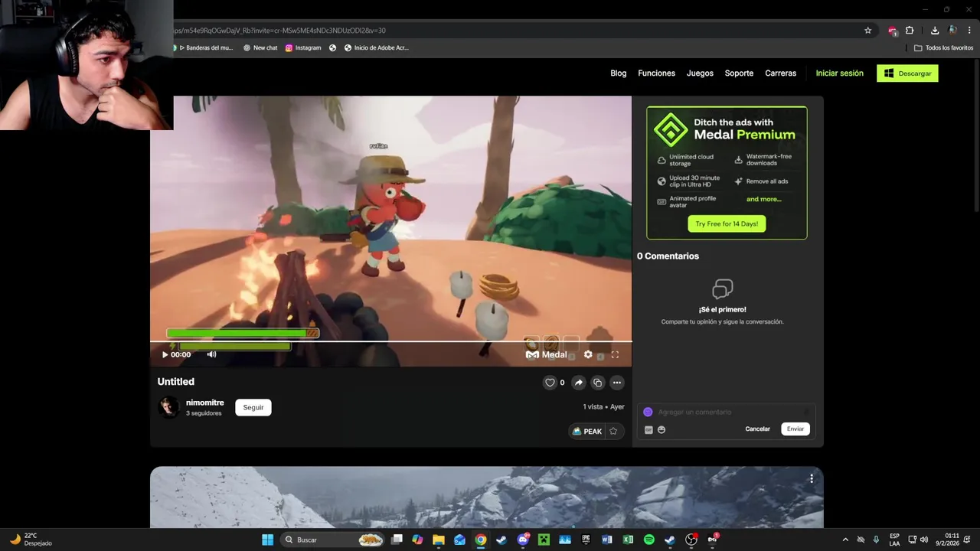Open the Todos los favoritos folder
Screen dimensions: 980x551
pyautogui.click(x=943, y=47)
